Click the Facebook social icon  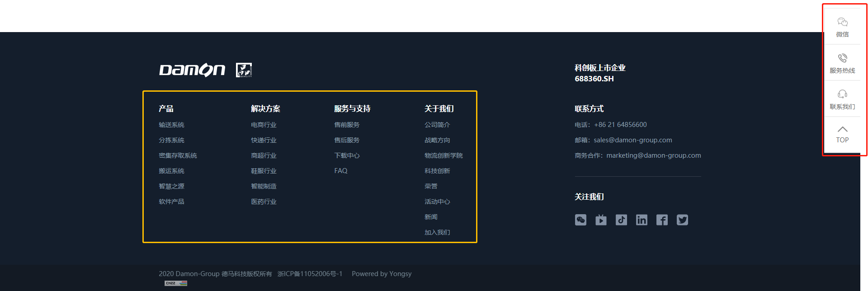click(x=662, y=220)
